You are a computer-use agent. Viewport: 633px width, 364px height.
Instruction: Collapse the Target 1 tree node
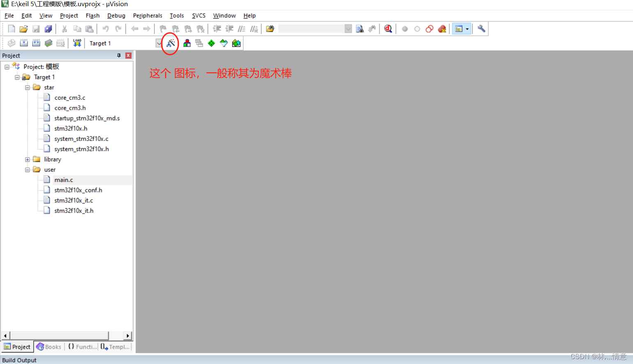point(17,77)
